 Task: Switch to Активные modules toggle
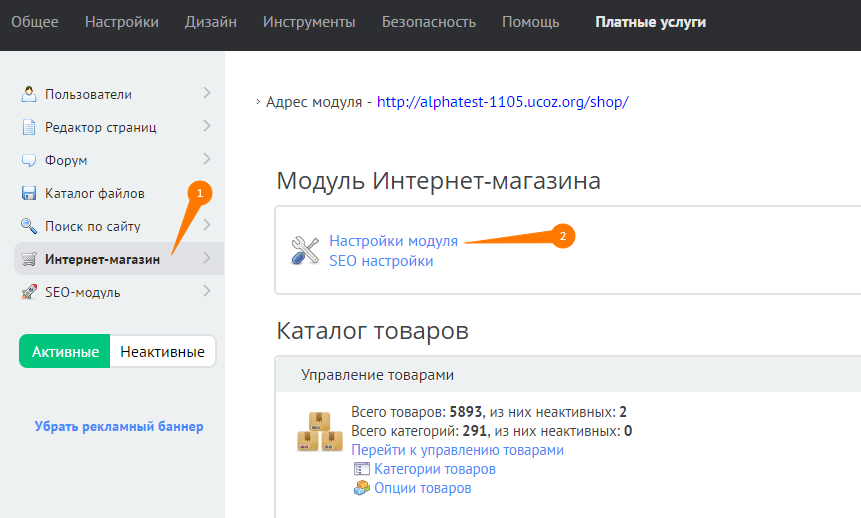[65, 352]
